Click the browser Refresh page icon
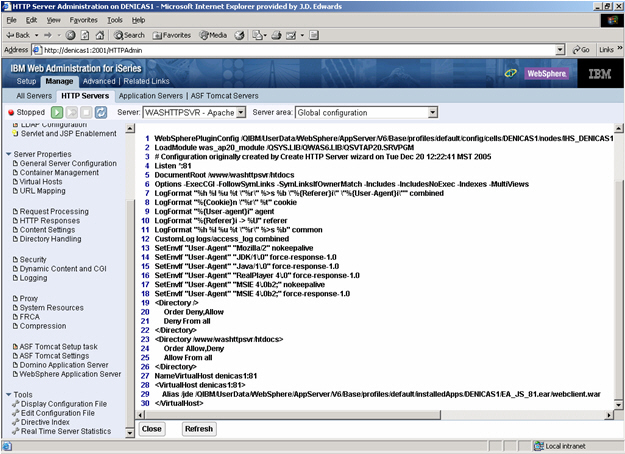 [x=85, y=35]
